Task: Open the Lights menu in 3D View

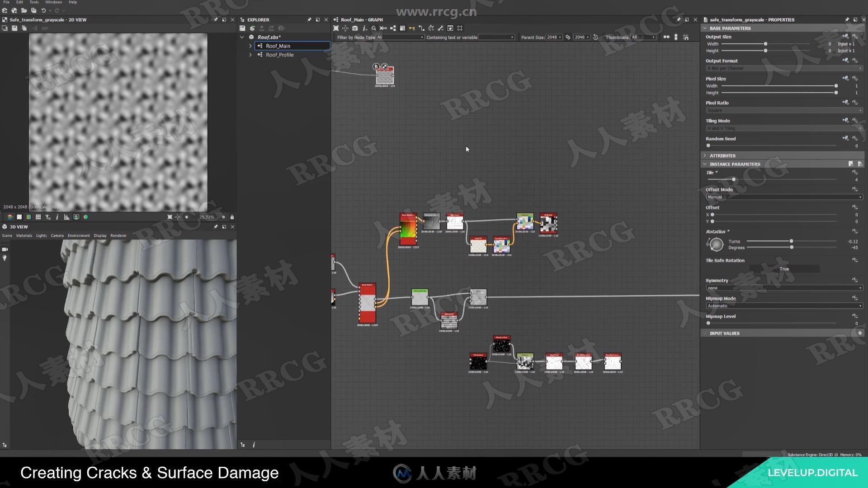Action: click(x=42, y=235)
